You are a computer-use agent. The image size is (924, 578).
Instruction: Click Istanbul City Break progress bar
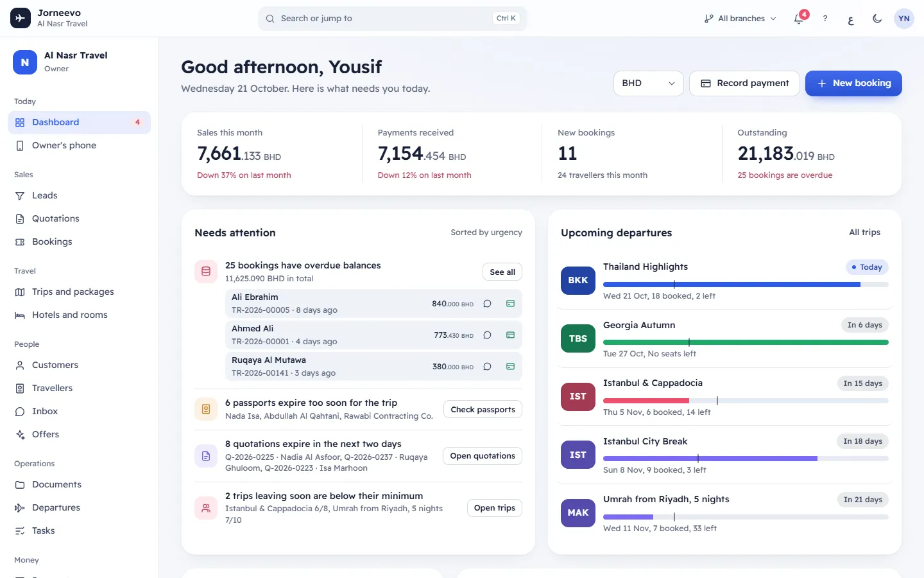pyautogui.click(x=746, y=459)
